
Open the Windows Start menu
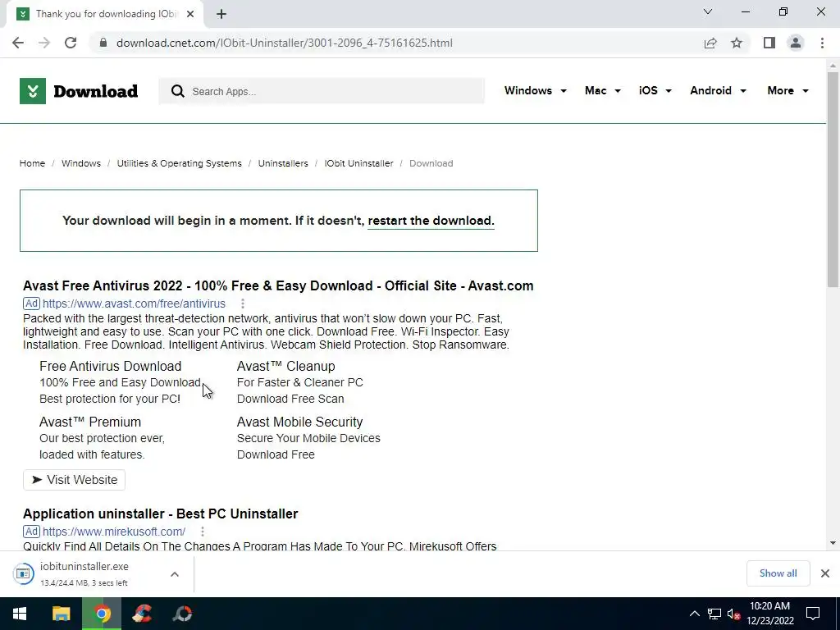(x=20, y=614)
